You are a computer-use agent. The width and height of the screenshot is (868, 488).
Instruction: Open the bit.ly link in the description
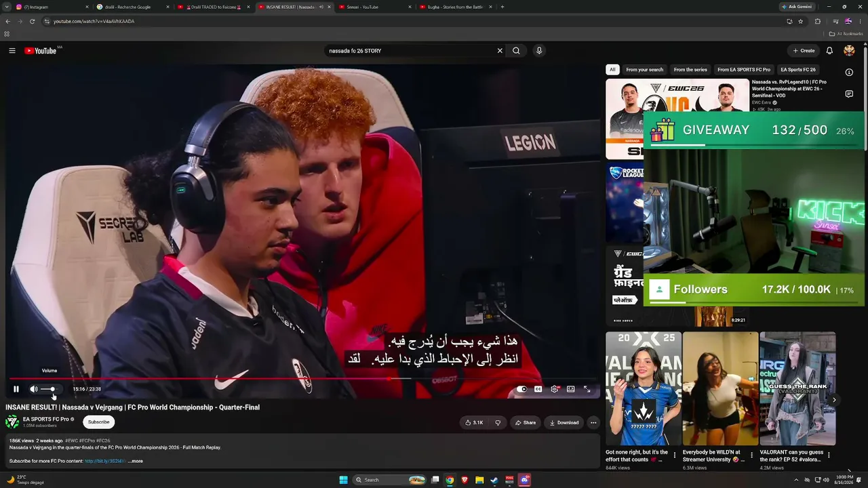(104, 462)
